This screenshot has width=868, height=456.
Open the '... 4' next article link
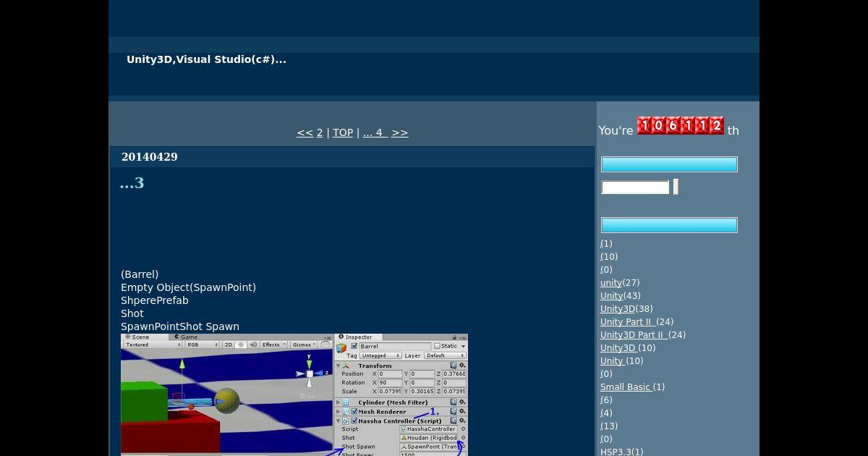[375, 132]
